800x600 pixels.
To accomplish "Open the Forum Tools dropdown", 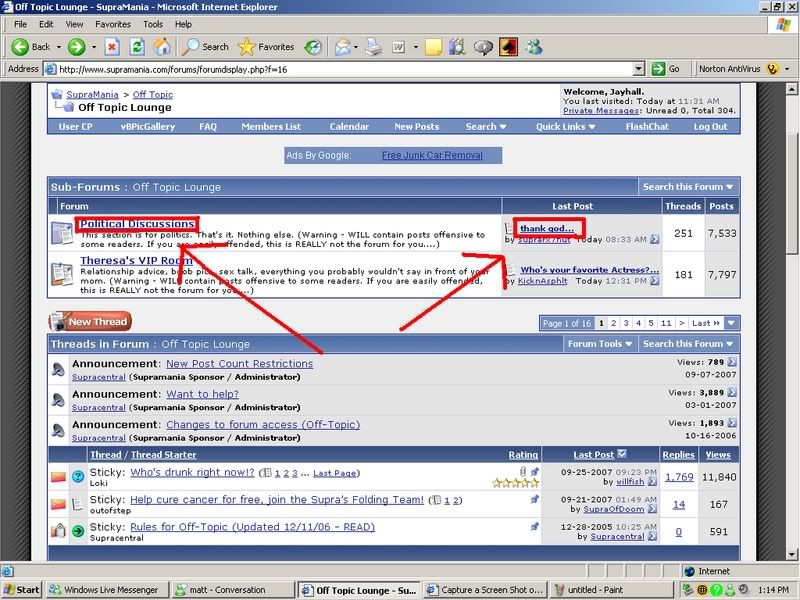I will (600, 344).
